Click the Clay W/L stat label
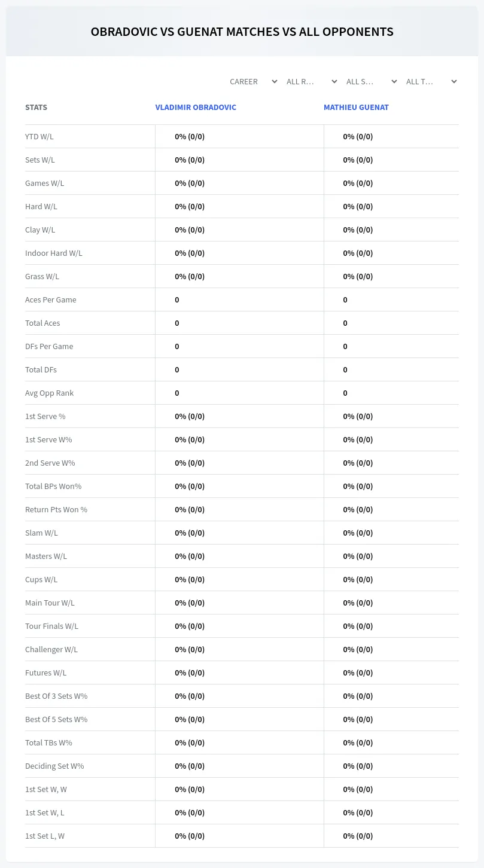The width and height of the screenshot is (484, 868). pyautogui.click(x=40, y=230)
